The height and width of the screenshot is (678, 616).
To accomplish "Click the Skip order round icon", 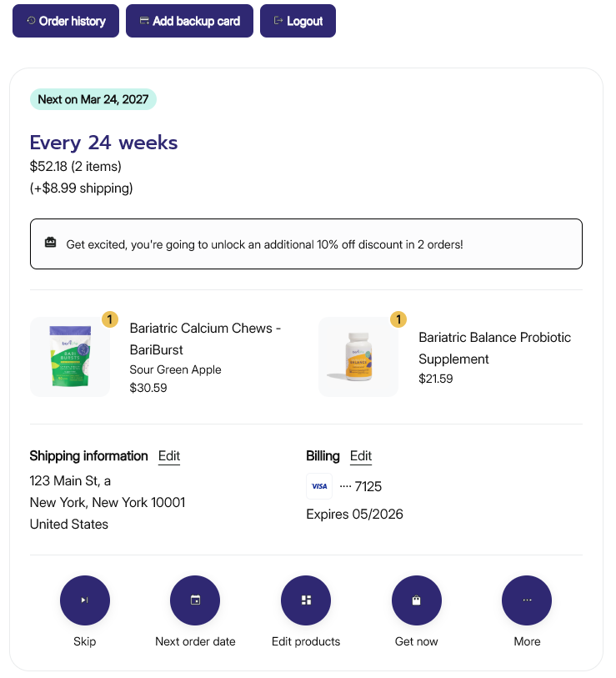I will [x=84, y=600].
